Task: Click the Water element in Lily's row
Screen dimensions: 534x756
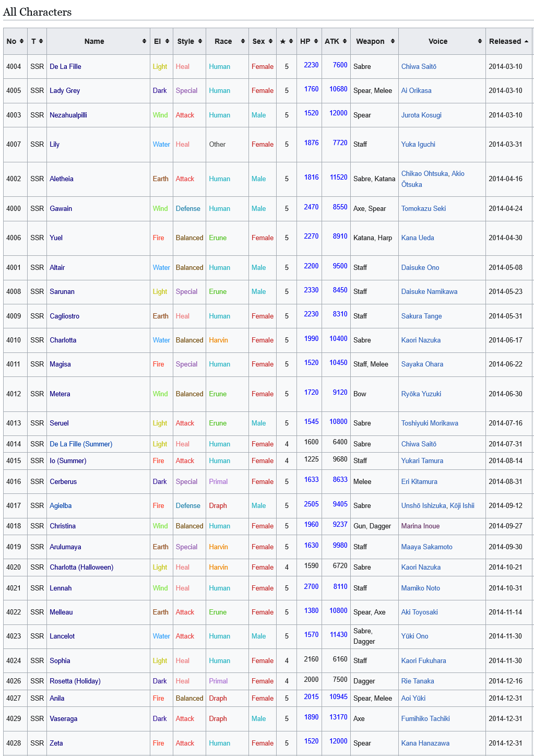Action: tap(161, 144)
